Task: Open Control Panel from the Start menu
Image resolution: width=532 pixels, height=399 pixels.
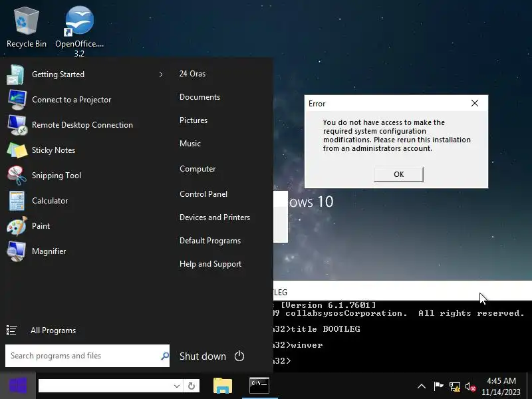Action: (203, 194)
